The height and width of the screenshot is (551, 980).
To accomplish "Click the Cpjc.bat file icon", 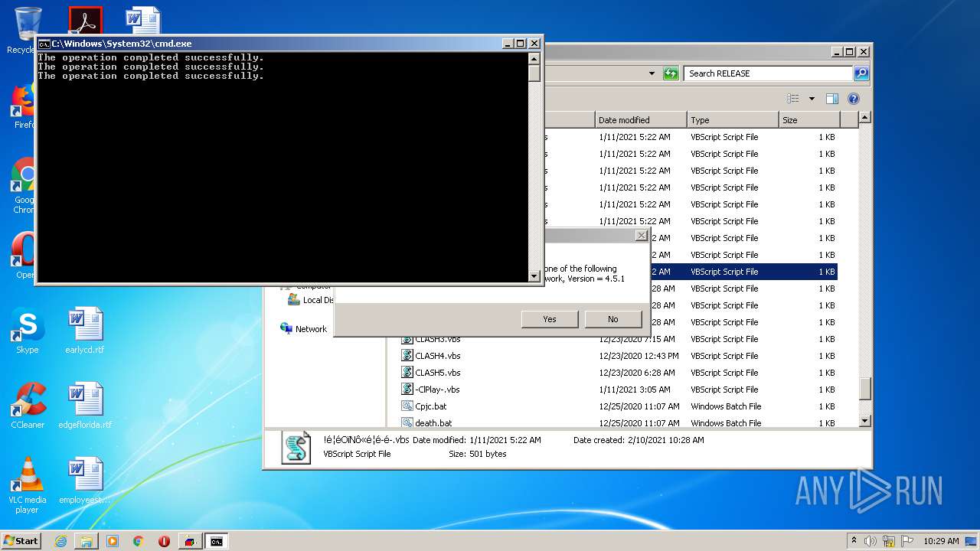I will pos(407,406).
